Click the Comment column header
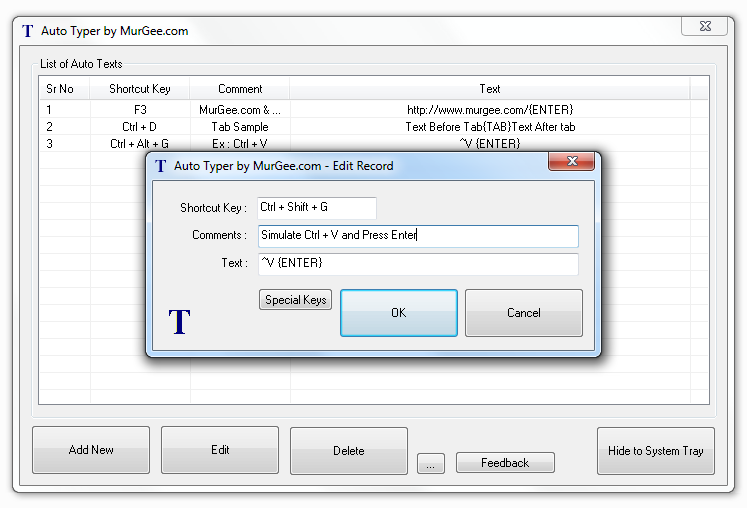 [240, 89]
